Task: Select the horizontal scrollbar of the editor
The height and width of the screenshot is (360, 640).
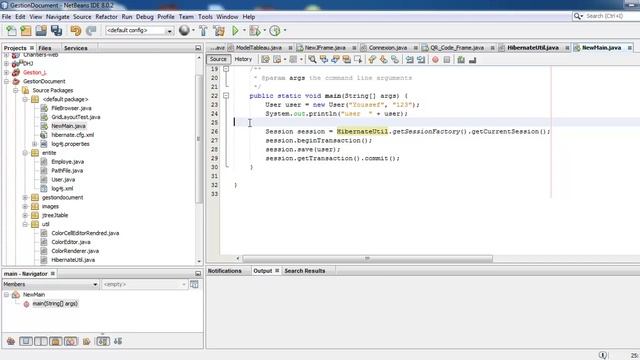Action: click(367, 258)
